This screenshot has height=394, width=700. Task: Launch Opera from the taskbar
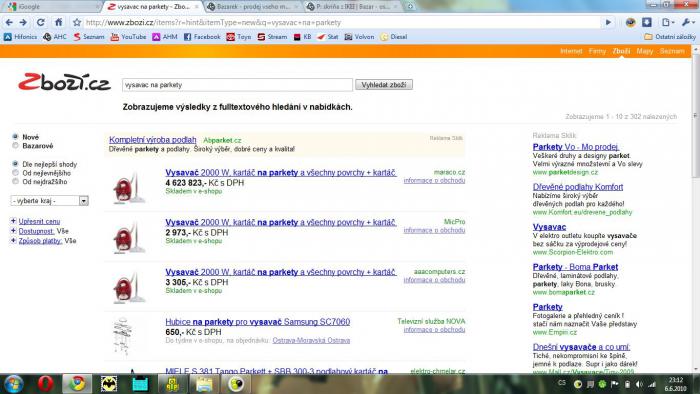[x=46, y=384]
